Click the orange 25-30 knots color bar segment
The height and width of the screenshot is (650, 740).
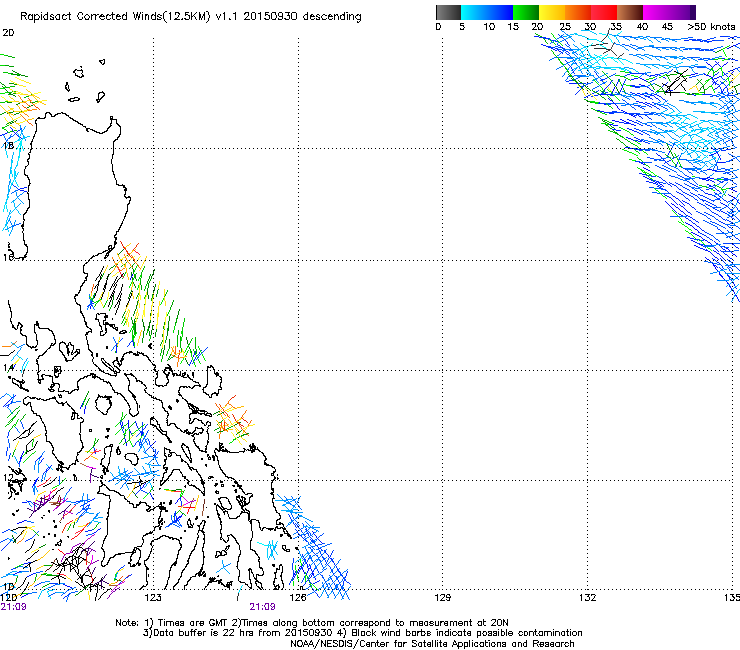pyautogui.click(x=578, y=12)
